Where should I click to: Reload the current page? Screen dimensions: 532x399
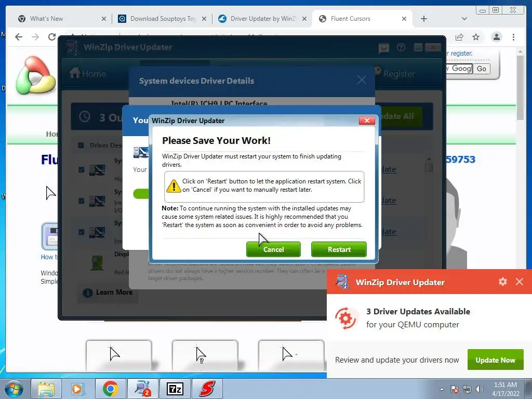click(x=52, y=37)
